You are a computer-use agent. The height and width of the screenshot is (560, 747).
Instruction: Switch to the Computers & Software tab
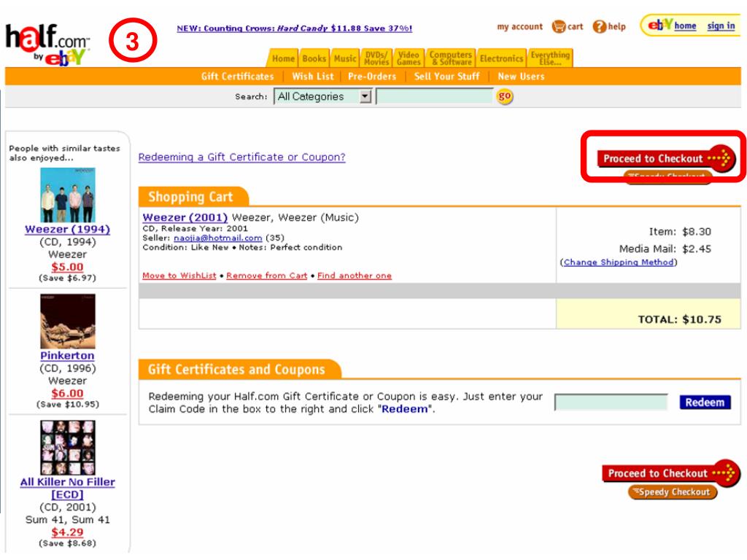click(451, 58)
